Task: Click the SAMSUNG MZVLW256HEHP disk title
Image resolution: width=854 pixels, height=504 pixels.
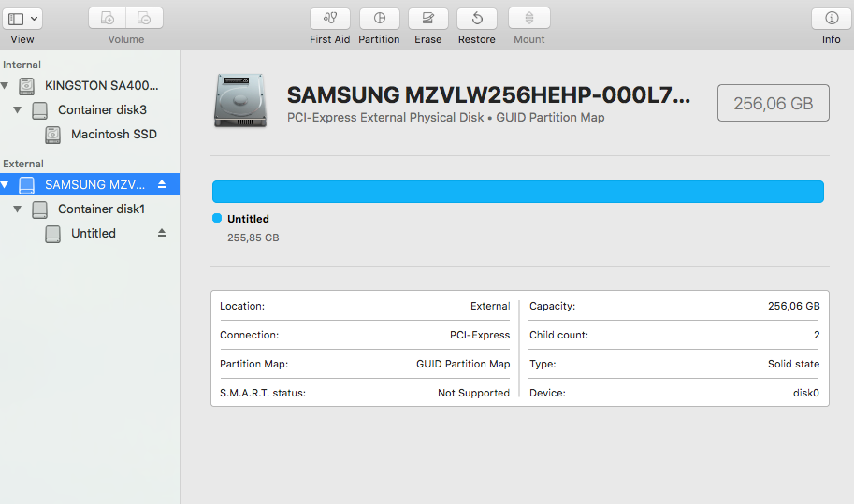Action: click(488, 95)
